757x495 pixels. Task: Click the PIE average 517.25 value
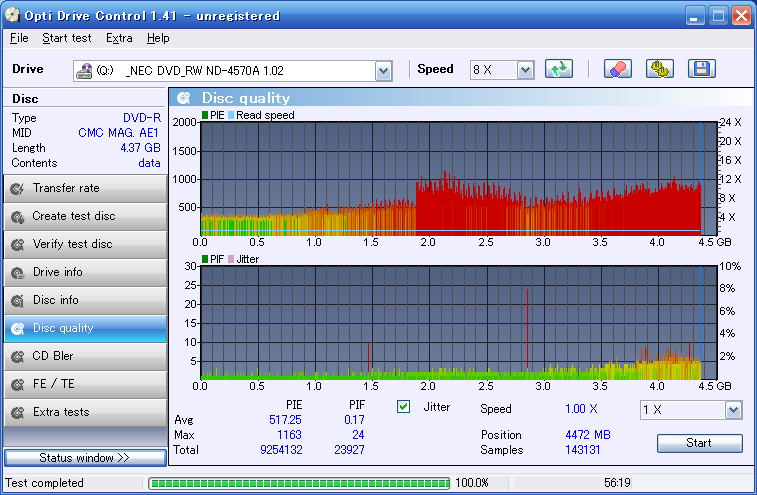click(285, 420)
